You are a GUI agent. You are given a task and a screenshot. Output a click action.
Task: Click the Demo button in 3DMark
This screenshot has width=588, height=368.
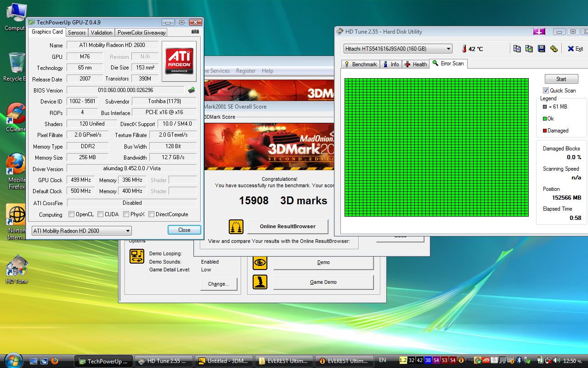(323, 262)
